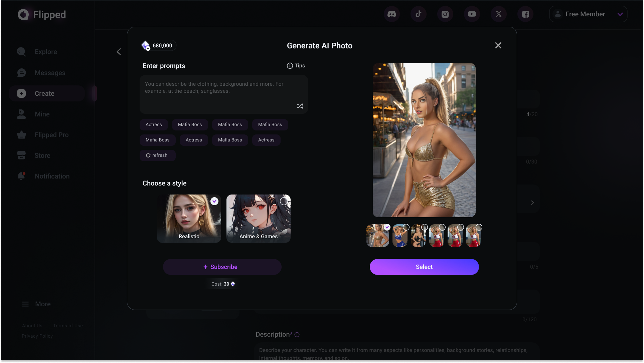The height and width of the screenshot is (363, 644).
Task: Go to Flipped Pro in sidebar
Action: 51,135
